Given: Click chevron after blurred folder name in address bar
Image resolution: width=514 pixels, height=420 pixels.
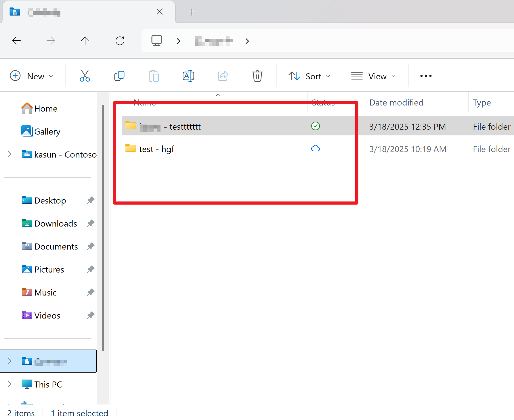Looking at the screenshot, I should pyautogui.click(x=247, y=41).
